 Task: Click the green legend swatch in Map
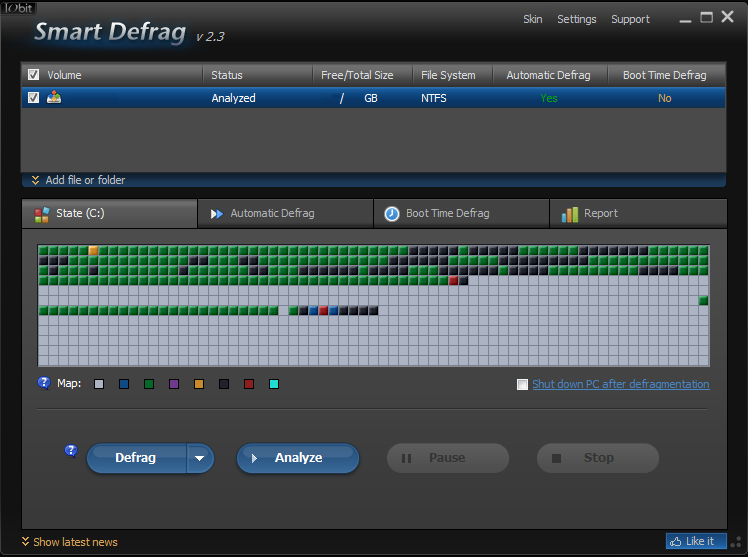click(149, 384)
